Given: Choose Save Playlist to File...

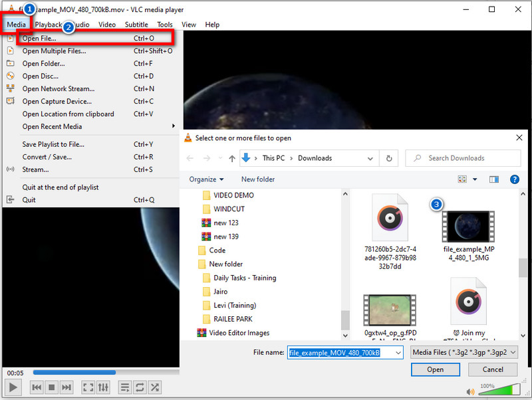Looking at the screenshot, I should pyautogui.click(x=91, y=144).
